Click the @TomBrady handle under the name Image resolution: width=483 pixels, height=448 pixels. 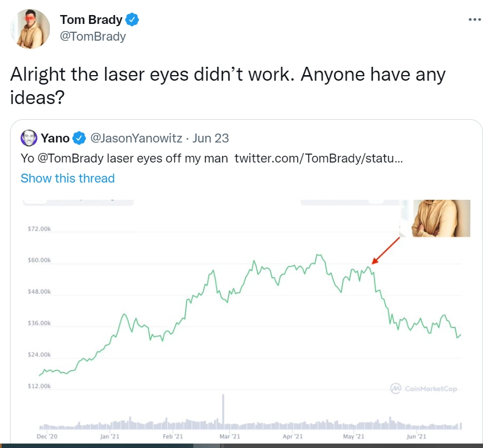point(92,37)
